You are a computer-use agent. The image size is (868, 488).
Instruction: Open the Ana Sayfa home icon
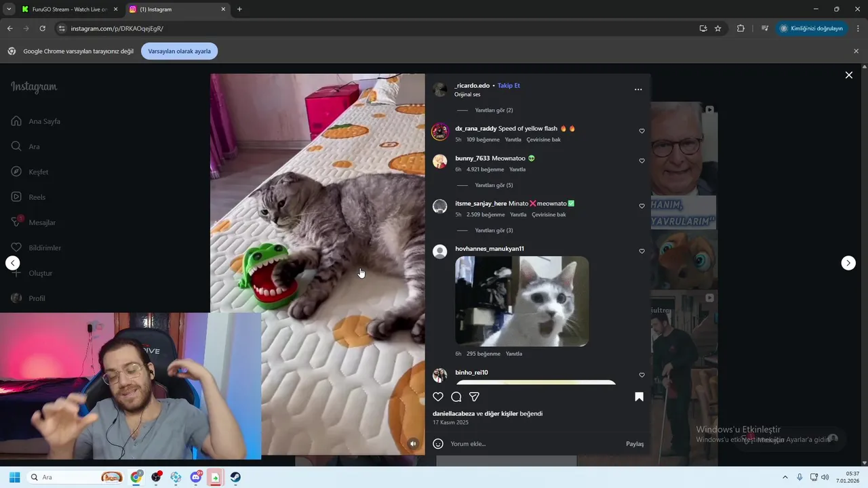[x=16, y=121]
